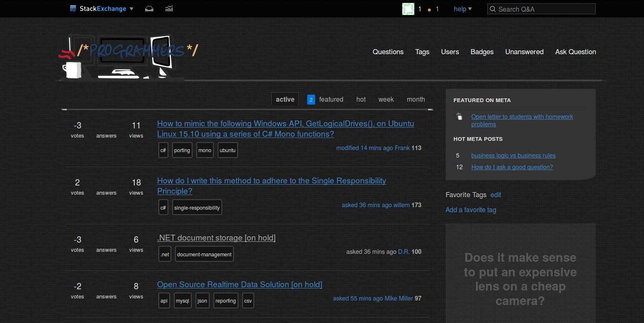The height and width of the screenshot is (323, 644).
Task: Click inside the Search Q&A field
Action: (x=541, y=9)
